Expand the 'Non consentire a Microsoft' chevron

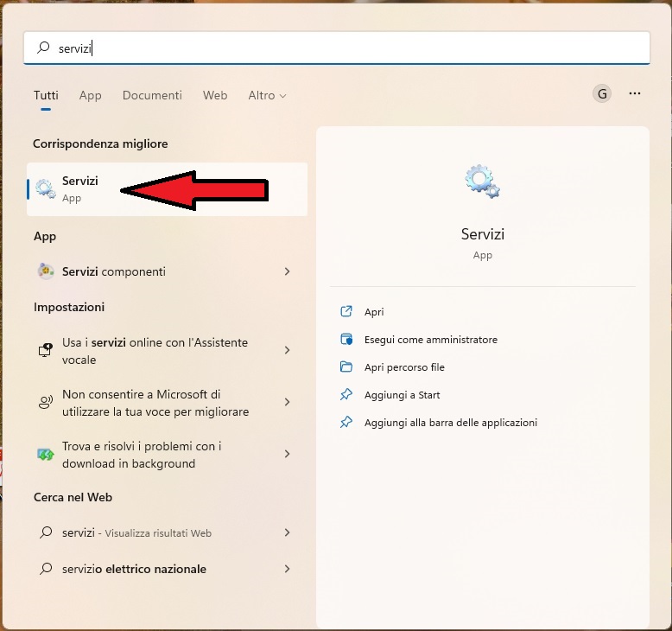coord(287,402)
